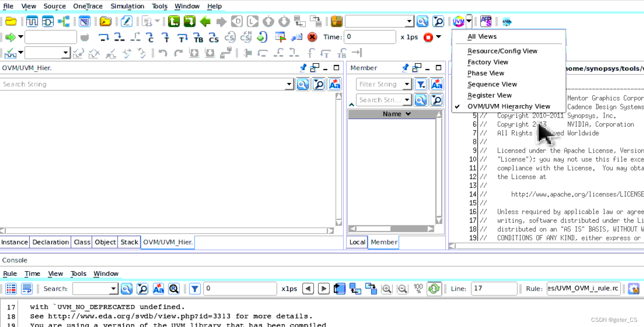This screenshot has height=327, width=644.
Task: Open the Simulation menu
Action: tap(127, 6)
